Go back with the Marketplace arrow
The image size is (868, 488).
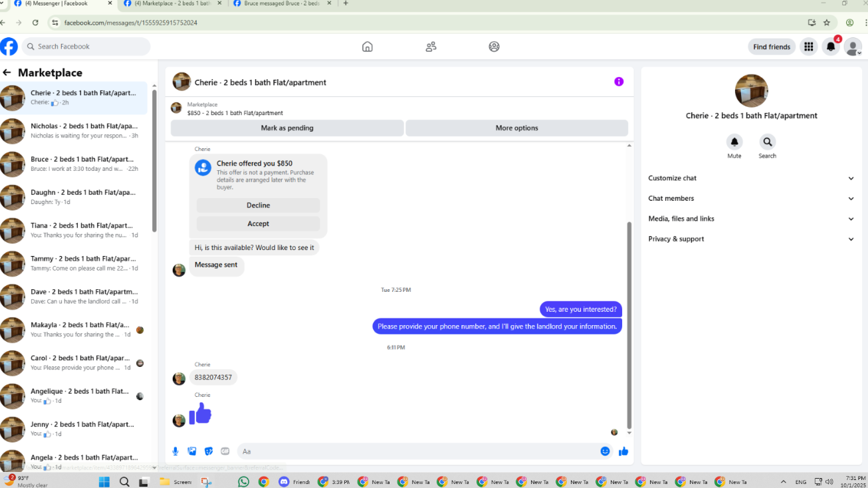(7, 72)
